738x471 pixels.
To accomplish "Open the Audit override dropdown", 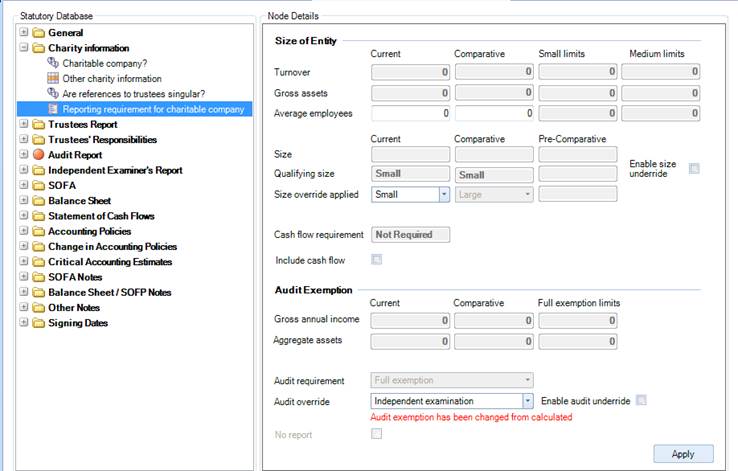I will pos(527,401).
